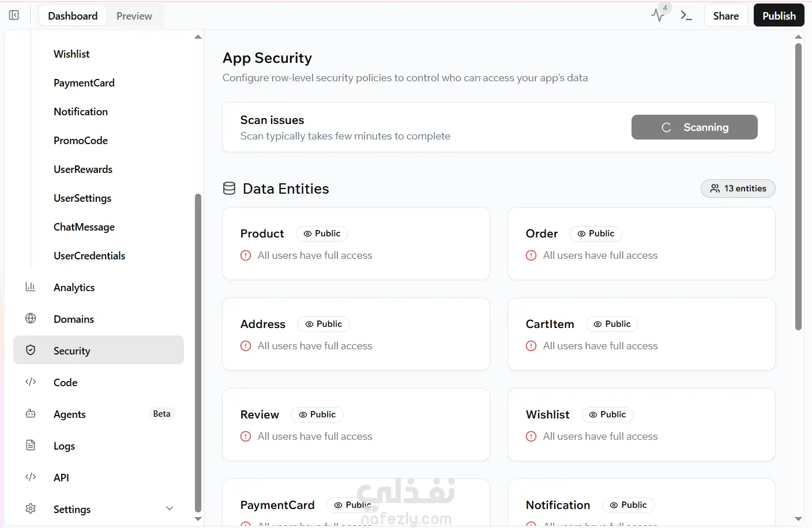
Task: Click the Domains globe icon
Action: 31,319
